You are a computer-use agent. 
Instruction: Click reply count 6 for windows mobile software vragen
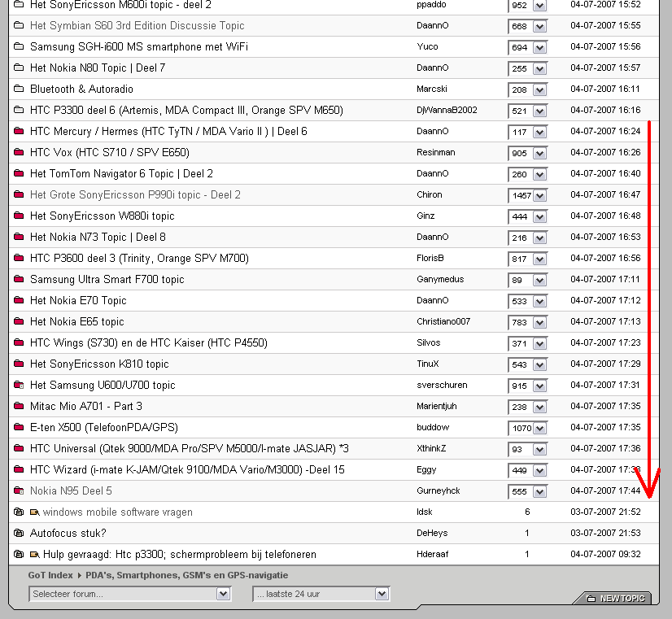[527, 512]
